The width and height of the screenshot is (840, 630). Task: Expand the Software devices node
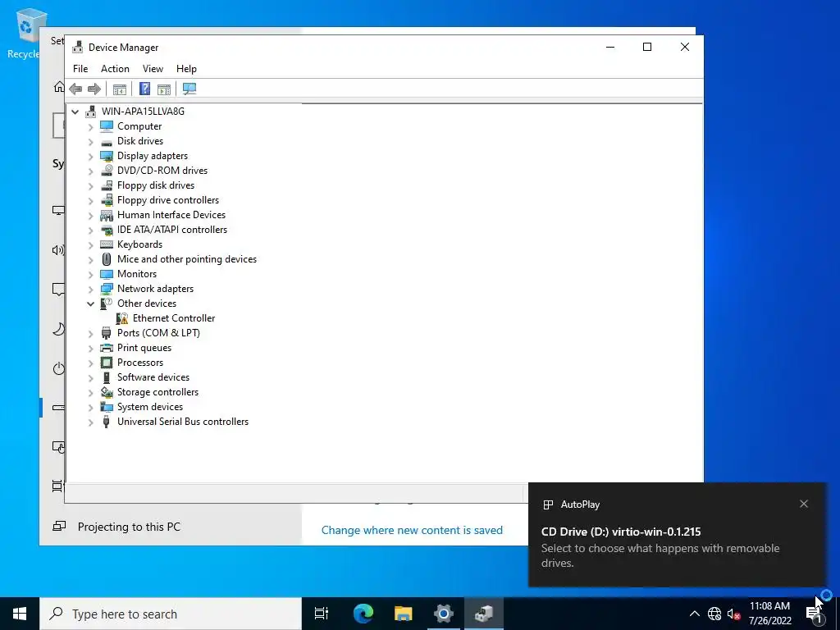coord(90,377)
